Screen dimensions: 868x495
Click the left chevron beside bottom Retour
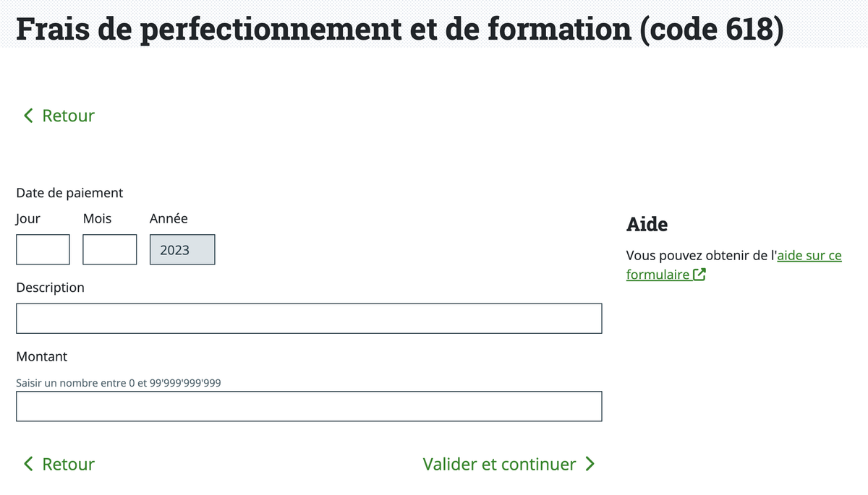click(x=27, y=464)
